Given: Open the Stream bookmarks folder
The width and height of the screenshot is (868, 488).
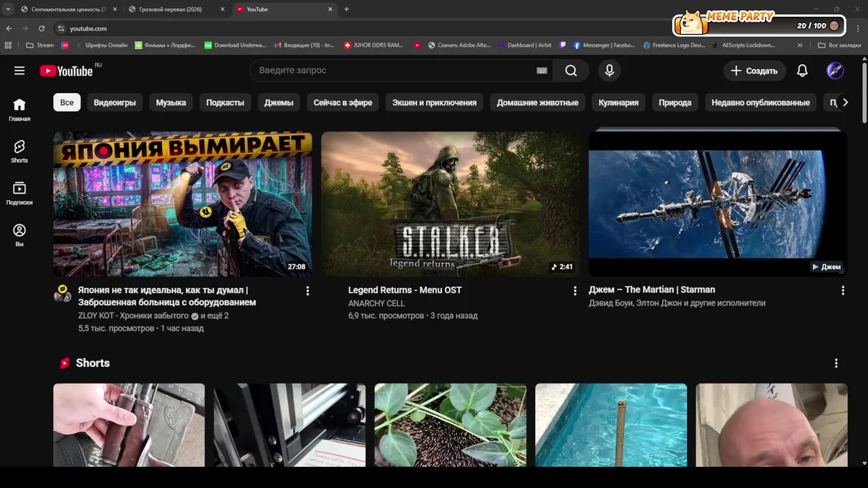Looking at the screenshot, I should point(40,45).
